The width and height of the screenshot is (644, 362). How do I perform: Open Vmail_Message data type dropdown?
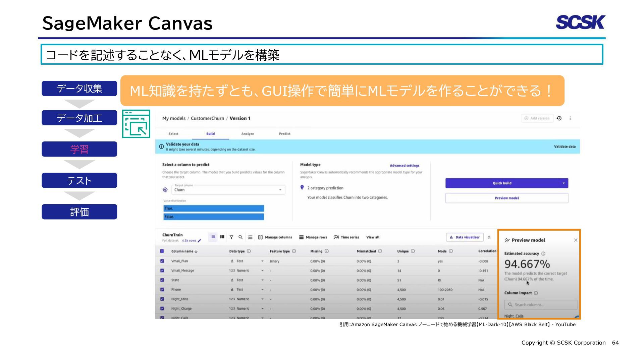(x=262, y=270)
